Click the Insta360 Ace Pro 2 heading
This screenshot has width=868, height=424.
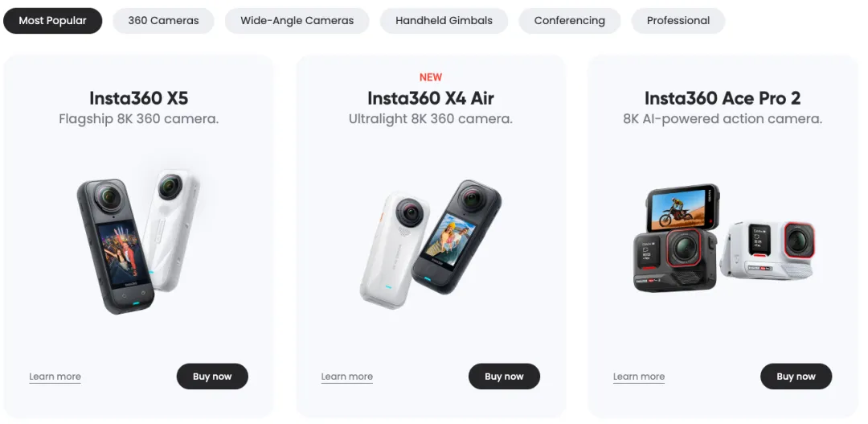coord(723,98)
